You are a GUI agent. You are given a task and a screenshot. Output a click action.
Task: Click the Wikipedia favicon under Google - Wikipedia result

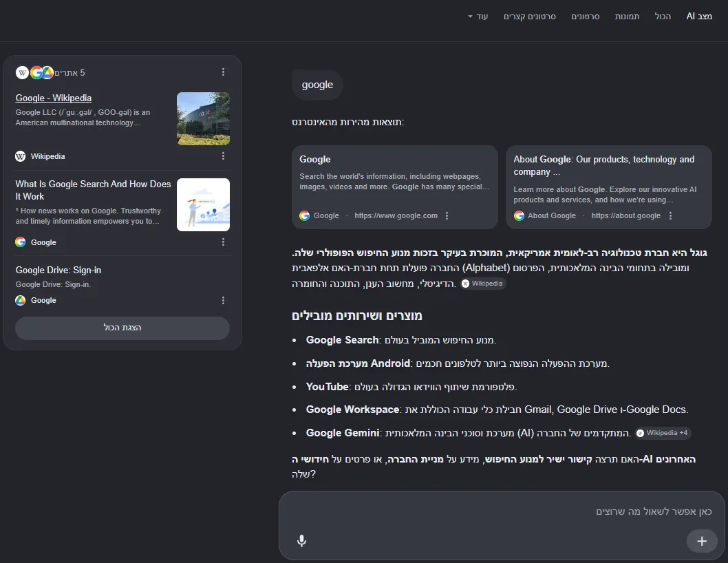(x=21, y=156)
